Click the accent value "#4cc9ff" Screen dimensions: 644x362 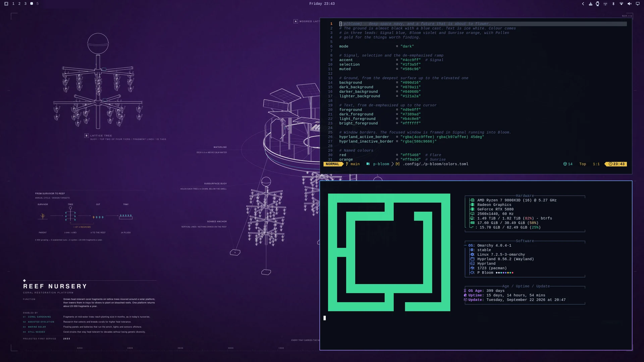410,60
